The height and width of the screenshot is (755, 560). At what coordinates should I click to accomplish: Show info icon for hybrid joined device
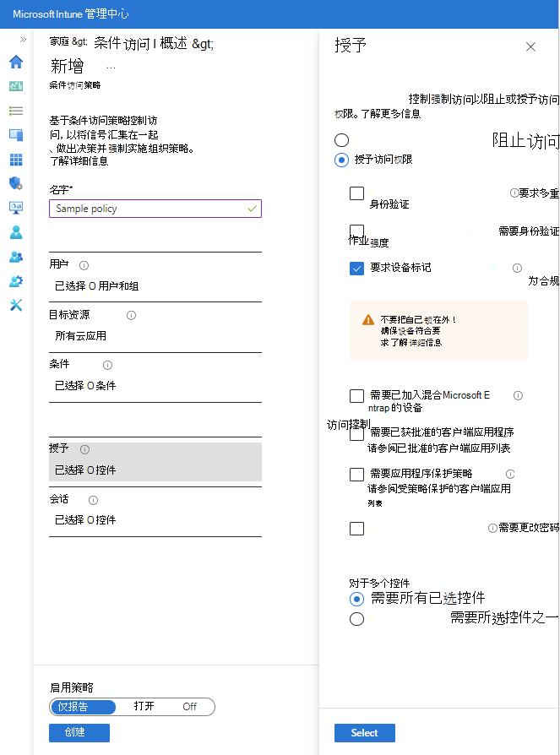pos(518,396)
